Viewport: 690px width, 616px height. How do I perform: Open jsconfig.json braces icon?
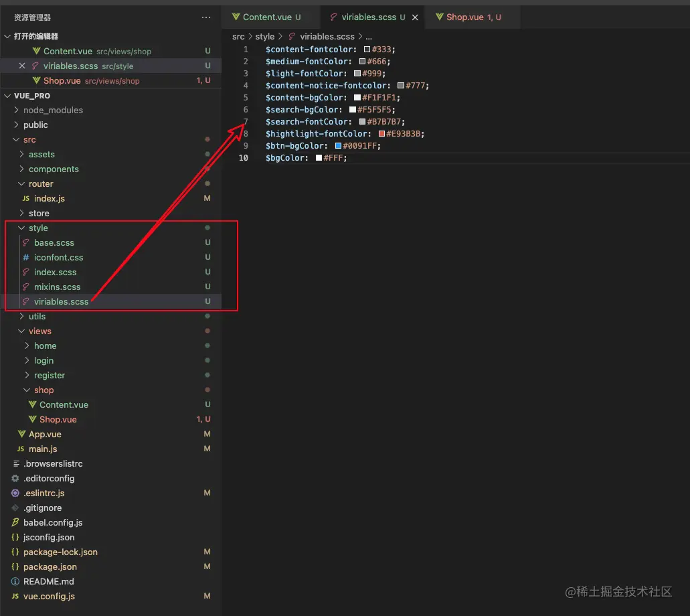coord(15,537)
